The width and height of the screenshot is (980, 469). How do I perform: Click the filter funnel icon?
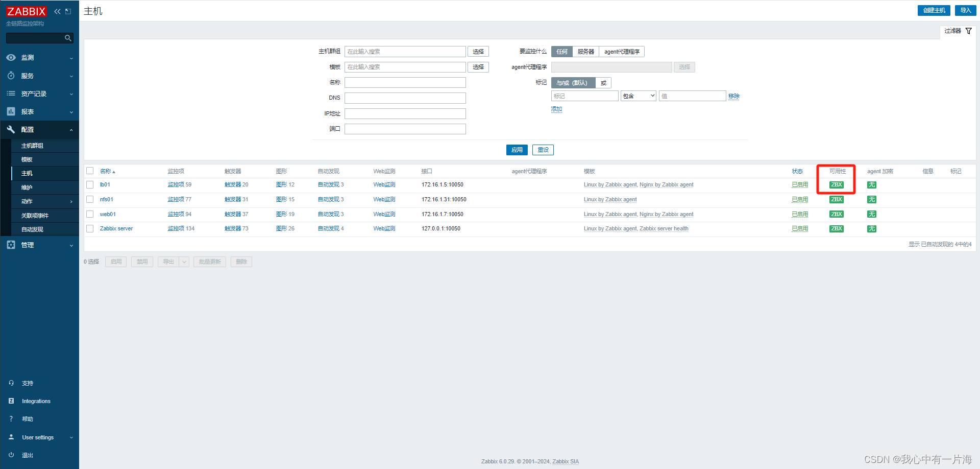968,31
